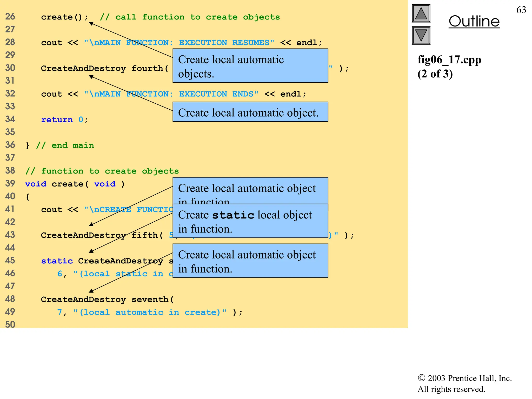
Task: Click the static keyword on line 45
Action: pyautogui.click(x=57, y=261)
